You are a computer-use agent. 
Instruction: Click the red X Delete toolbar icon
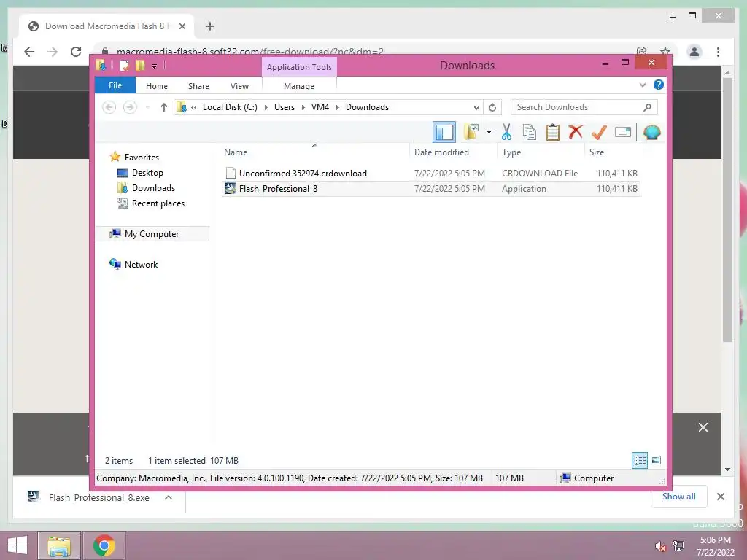point(576,132)
